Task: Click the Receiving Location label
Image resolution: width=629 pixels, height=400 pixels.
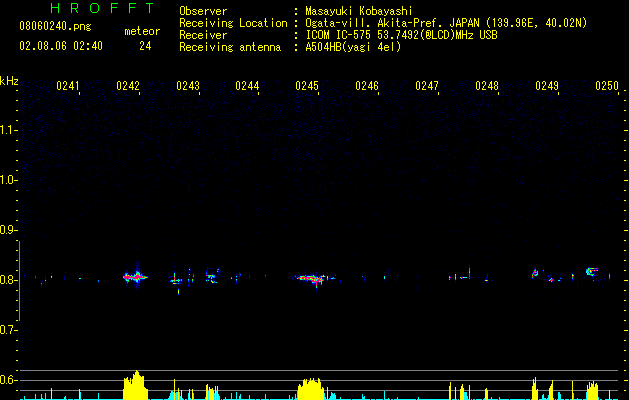Action: 233,23
